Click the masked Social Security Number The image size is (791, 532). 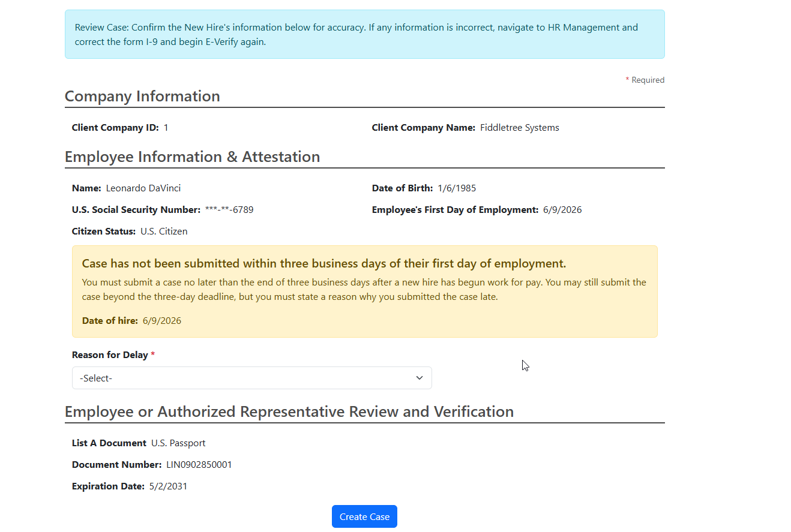click(229, 210)
